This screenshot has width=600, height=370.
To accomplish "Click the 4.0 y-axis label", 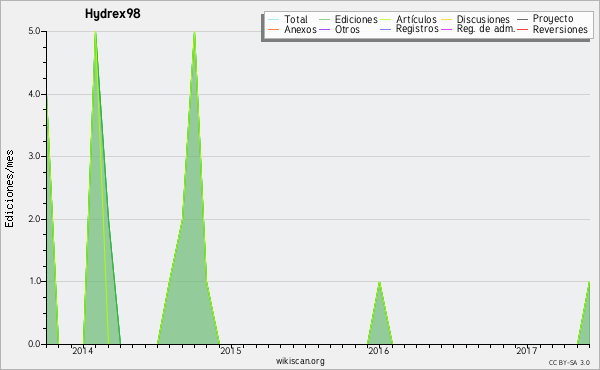I will point(34,94).
